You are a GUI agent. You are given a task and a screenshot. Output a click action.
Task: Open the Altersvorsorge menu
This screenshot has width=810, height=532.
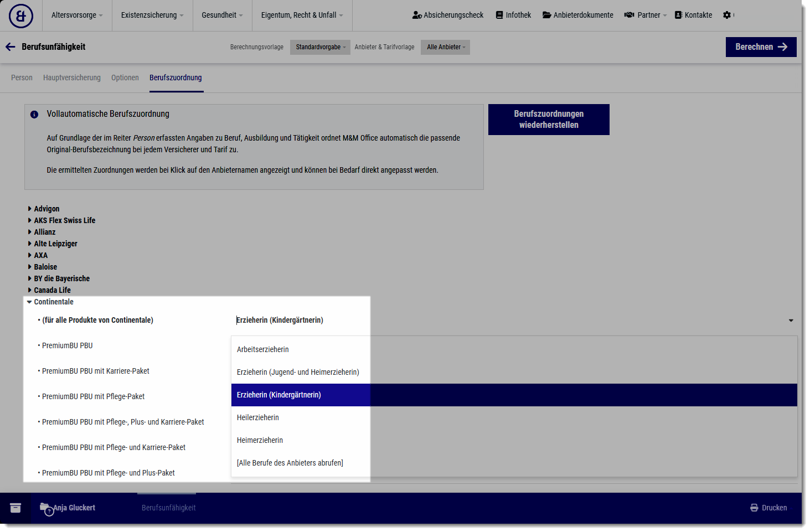[77, 15]
